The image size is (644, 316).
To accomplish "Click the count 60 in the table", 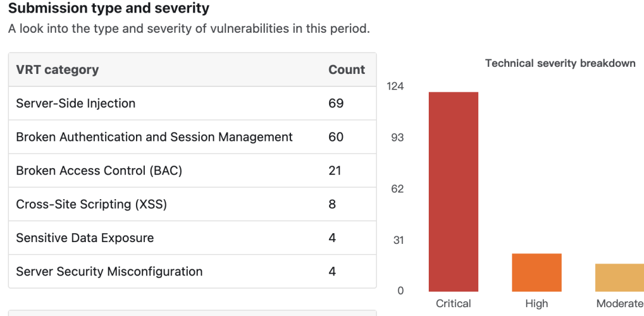I will point(336,137).
